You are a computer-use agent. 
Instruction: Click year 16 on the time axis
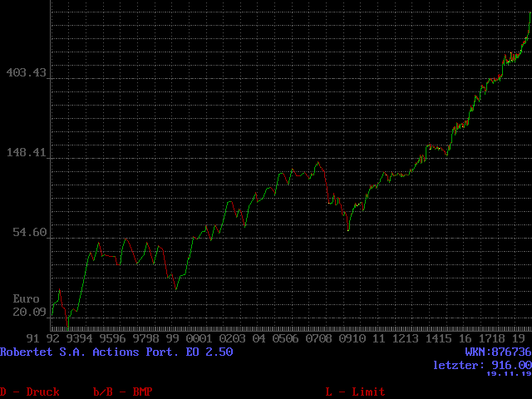point(465,339)
